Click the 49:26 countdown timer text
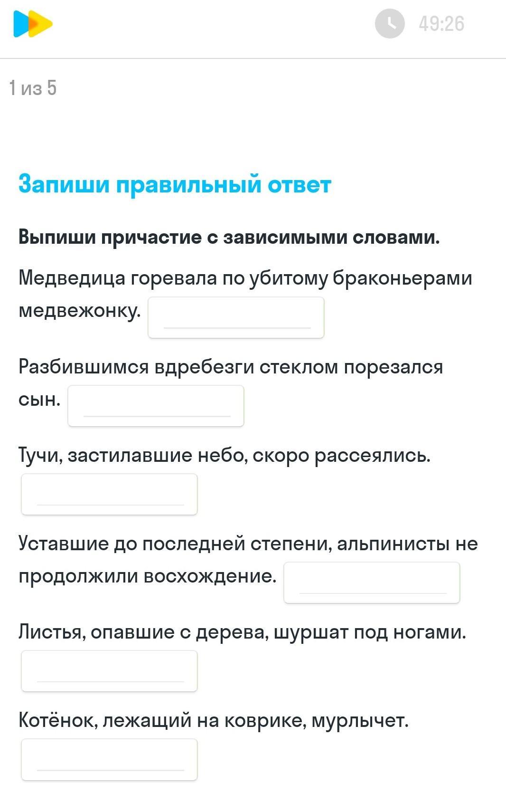This screenshot has height=812, width=506. tap(441, 24)
